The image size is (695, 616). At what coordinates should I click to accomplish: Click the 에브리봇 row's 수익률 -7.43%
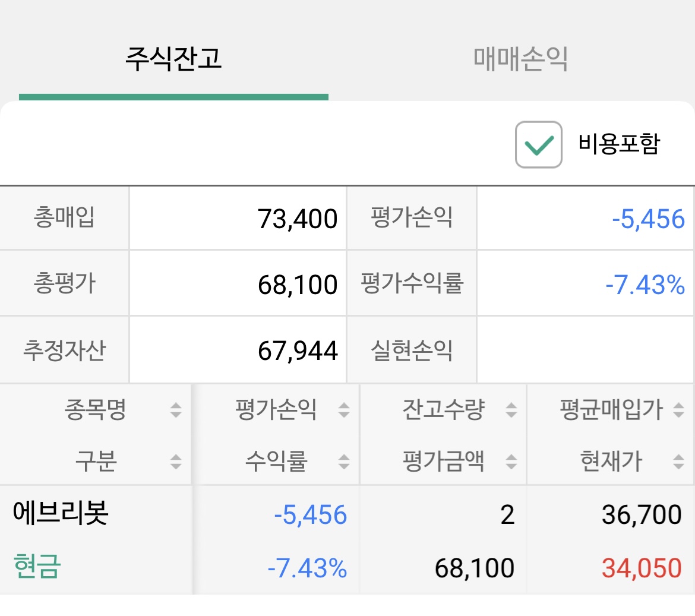coord(307,568)
